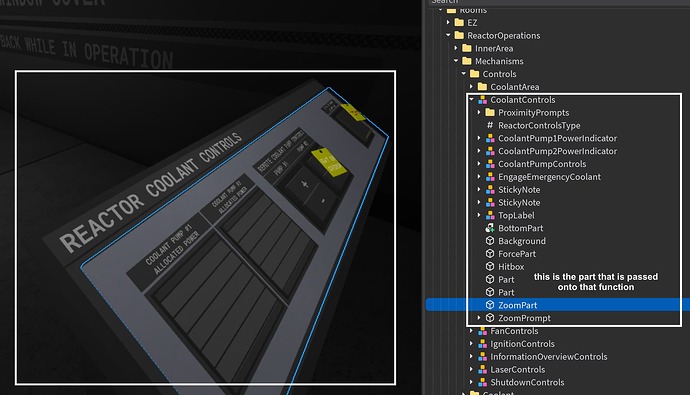
Task: Click the ZoomPrompt cube icon
Action: coord(490,318)
